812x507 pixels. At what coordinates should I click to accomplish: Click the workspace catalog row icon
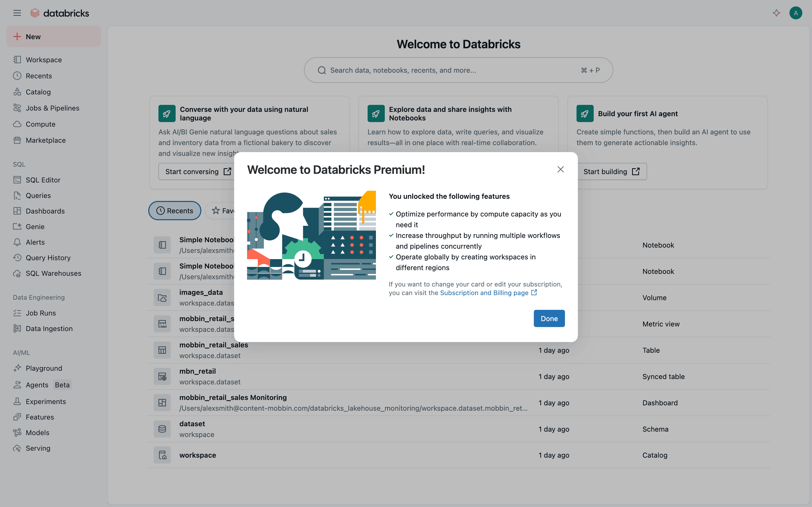coord(162,455)
